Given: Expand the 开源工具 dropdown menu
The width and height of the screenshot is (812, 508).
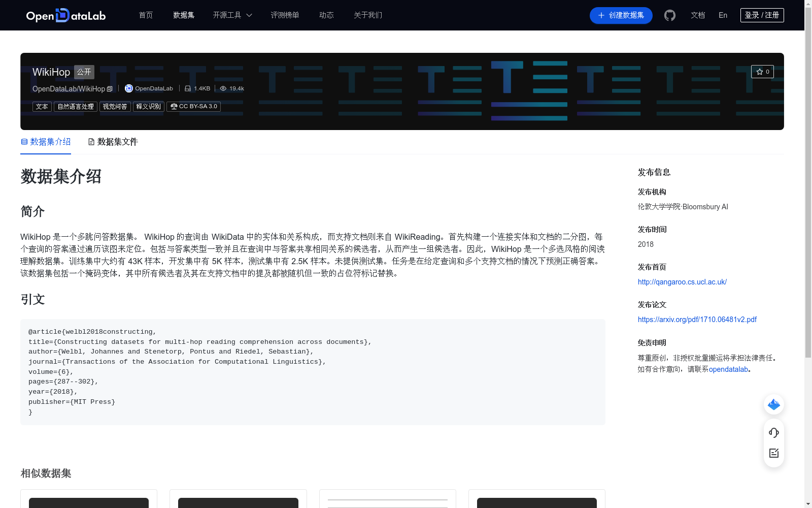Looking at the screenshot, I should pyautogui.click(x=232, y=15).
